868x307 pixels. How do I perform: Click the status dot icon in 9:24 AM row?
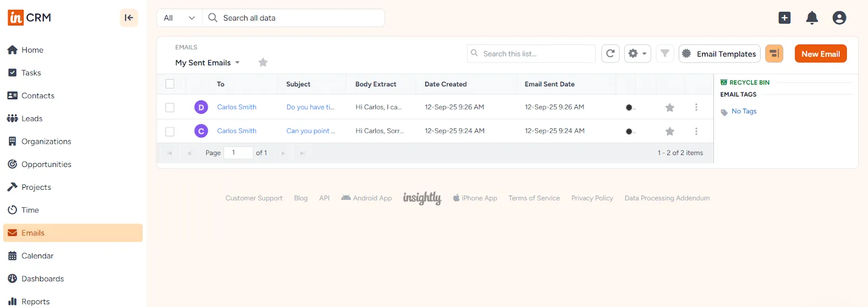tap(629, 131)
